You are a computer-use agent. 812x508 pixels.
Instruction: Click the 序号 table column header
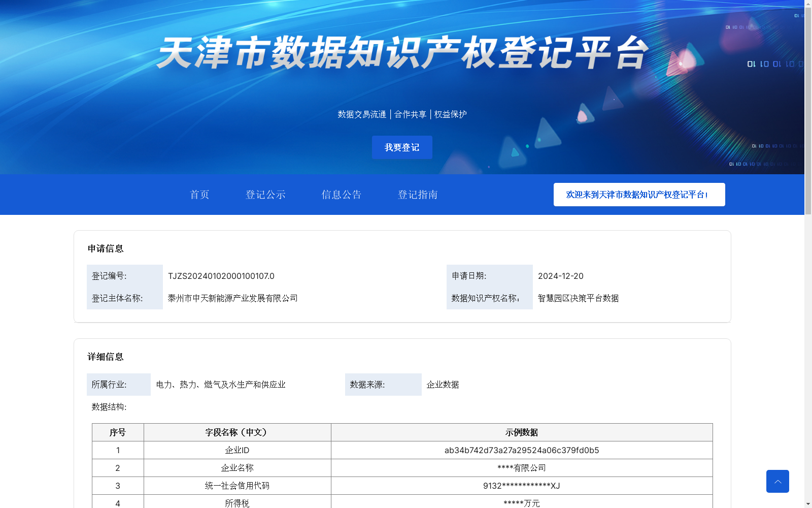(x=118, y=432)
